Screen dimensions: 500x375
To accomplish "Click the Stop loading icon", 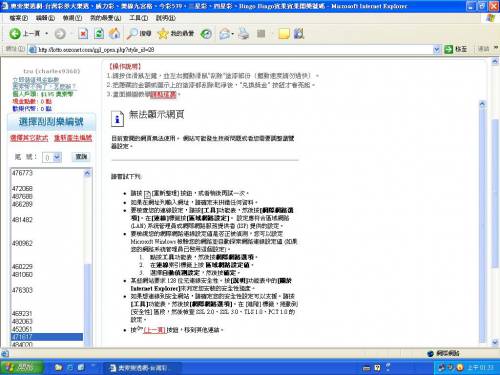I will tap(83, 34).
